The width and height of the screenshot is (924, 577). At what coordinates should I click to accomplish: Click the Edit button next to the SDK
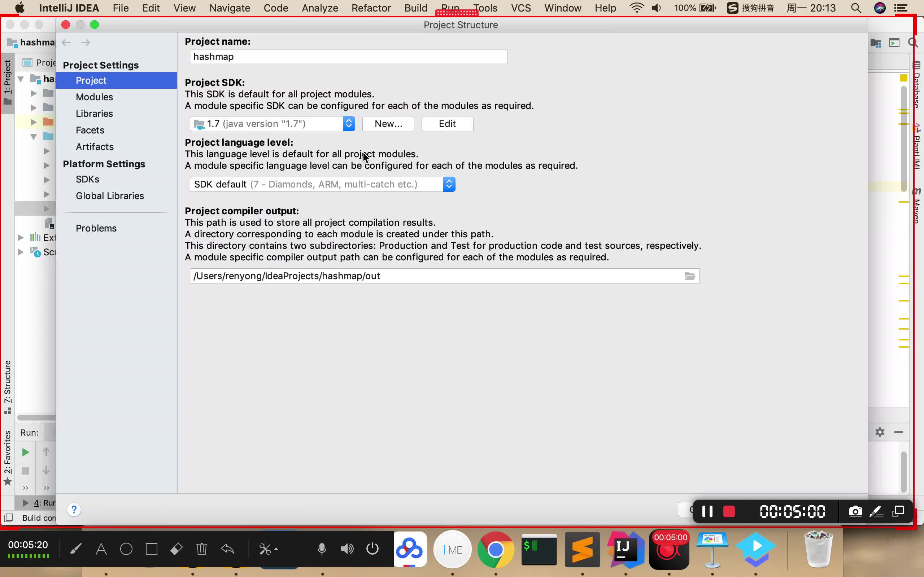pos(447,123)
